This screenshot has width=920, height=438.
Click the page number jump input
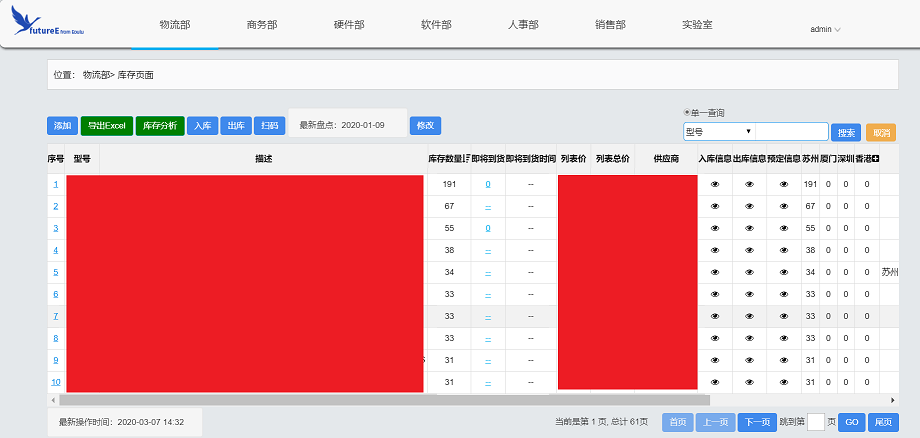click(x=815, y=422)
